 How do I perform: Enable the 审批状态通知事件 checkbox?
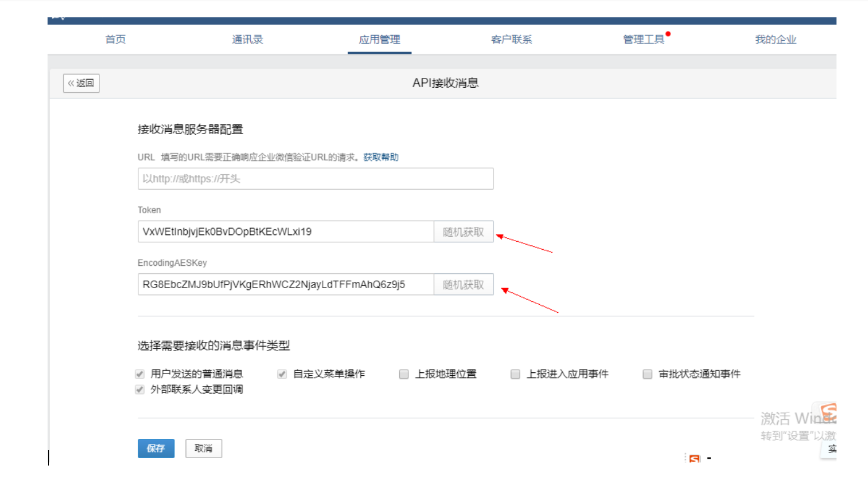pyautogui.click(x=647, y=374)
